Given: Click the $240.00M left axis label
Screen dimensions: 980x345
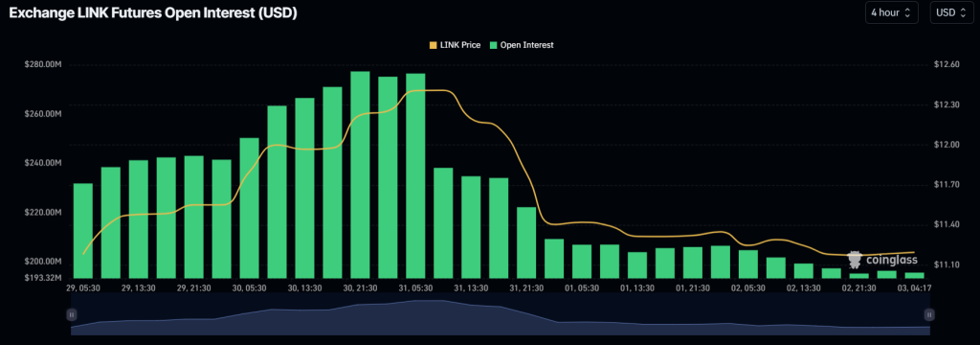Looking at the screenshot, I should coord(42,163).
